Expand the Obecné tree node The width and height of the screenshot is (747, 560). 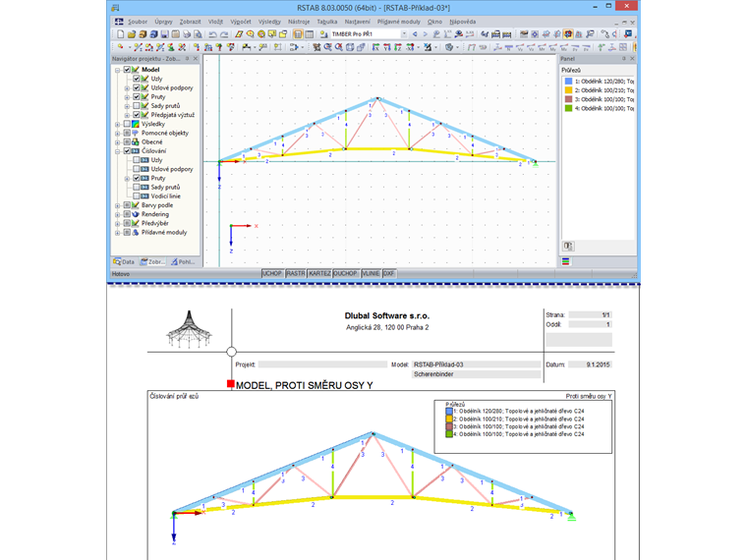117,142
